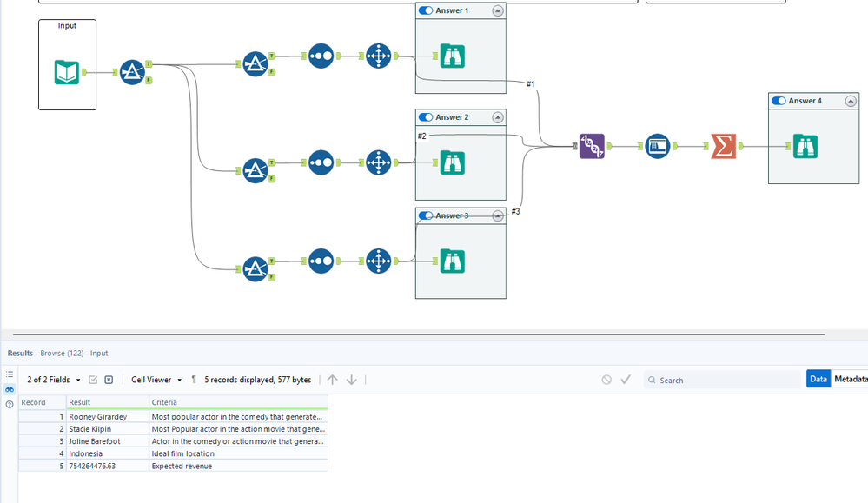Viewport: 868px width, 503px height.
Task: Select the Summarize tool with sigma icon
Action: coord(723,147)
